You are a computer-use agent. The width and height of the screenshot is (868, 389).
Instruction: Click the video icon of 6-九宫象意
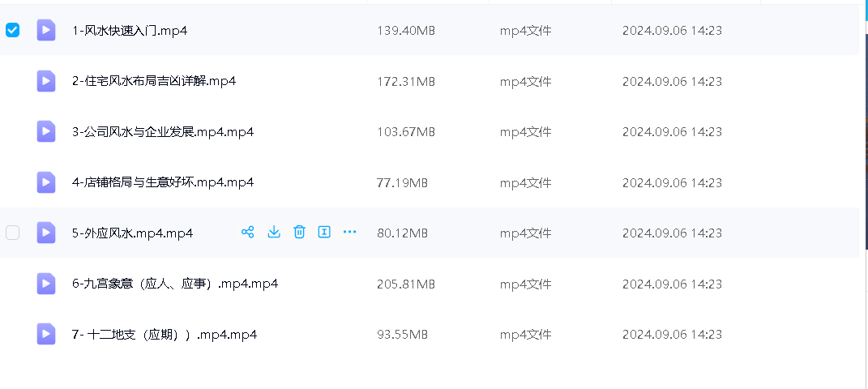tap(46, 284)
